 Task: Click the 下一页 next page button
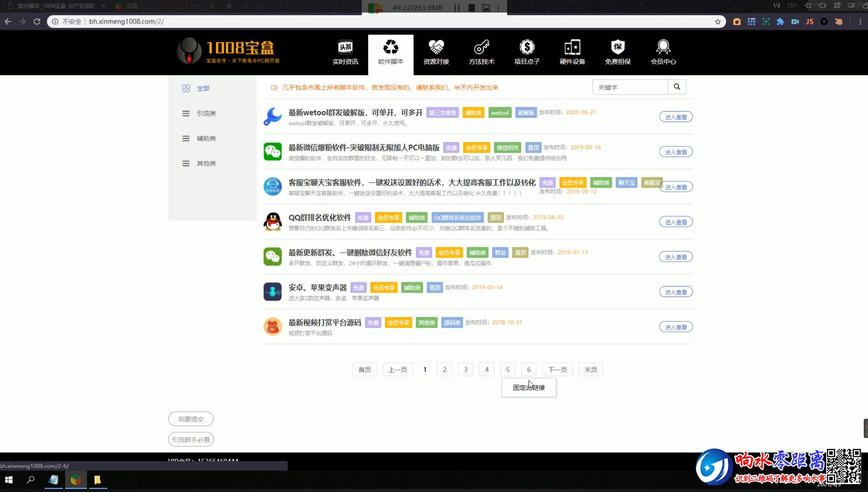(557, 369)
